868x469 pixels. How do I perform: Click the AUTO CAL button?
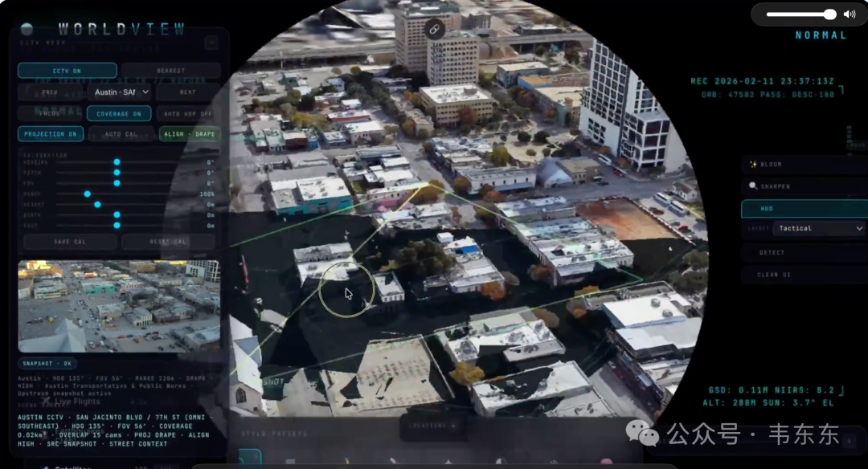(x=121, y=134)
